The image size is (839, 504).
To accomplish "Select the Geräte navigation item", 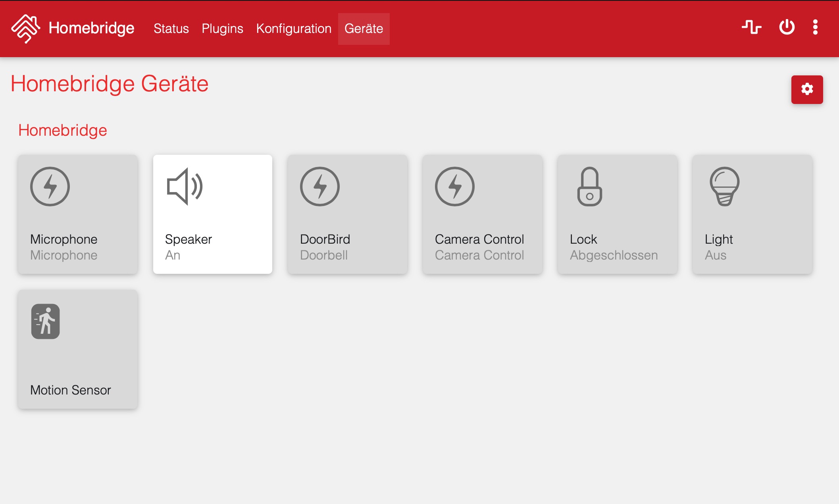I will (x=364, y=29).
